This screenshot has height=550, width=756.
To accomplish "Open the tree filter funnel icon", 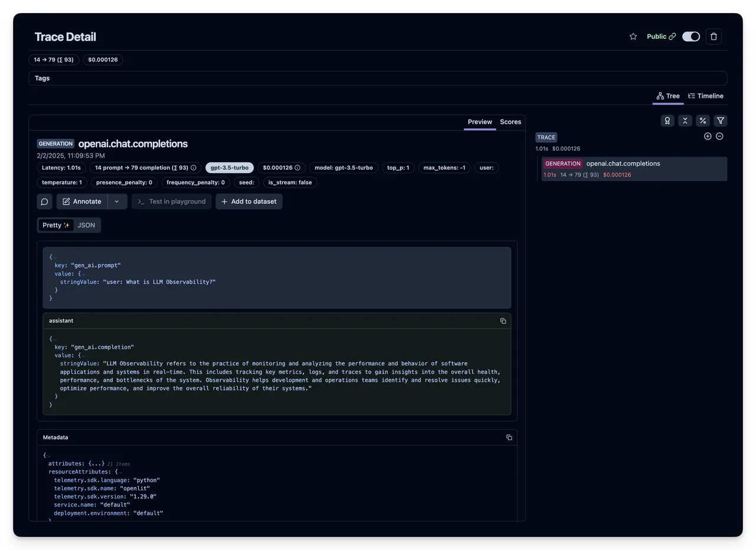I will (721, 120).
